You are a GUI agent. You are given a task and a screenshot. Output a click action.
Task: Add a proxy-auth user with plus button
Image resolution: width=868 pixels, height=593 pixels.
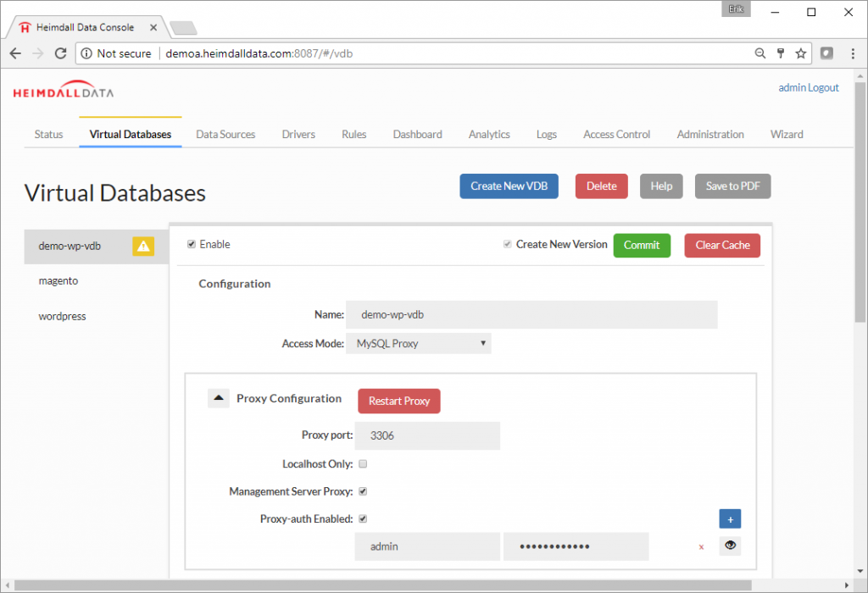(x=730, y=519)
